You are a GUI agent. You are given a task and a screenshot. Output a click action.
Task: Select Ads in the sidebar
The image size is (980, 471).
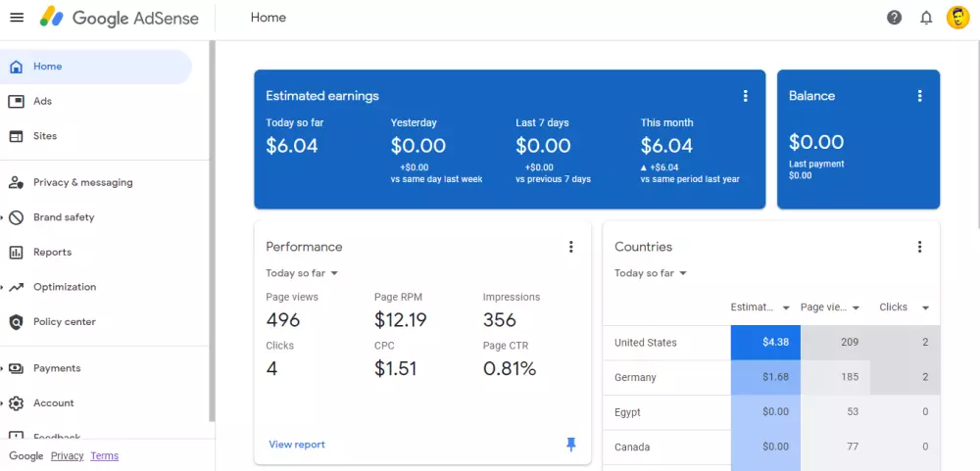[x=42, y=101]
